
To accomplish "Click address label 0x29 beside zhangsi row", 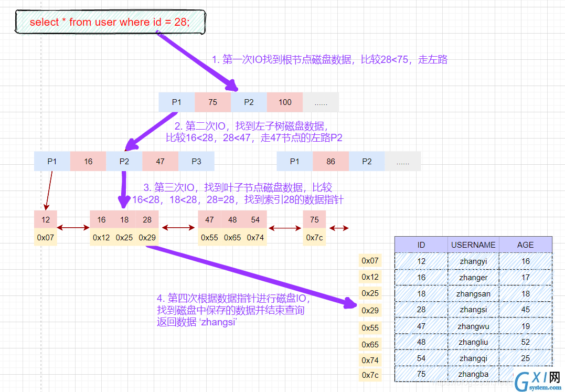I will pos(370,310).
